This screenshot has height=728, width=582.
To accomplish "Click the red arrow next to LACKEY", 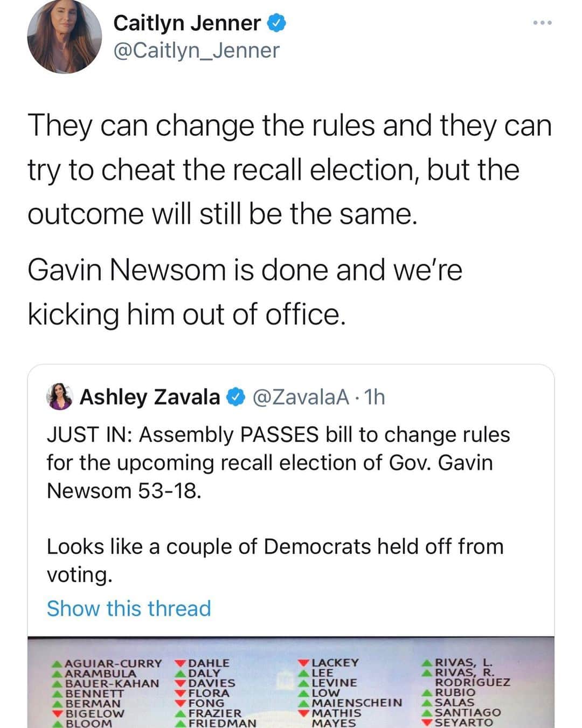I will tap(304, 662).
